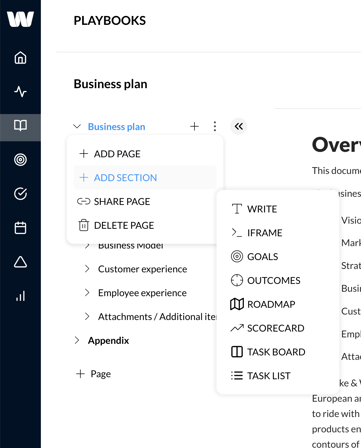The image size is (361, 448).
Task: Select TASK LIST section type
Action: click(x=278, y=376)
